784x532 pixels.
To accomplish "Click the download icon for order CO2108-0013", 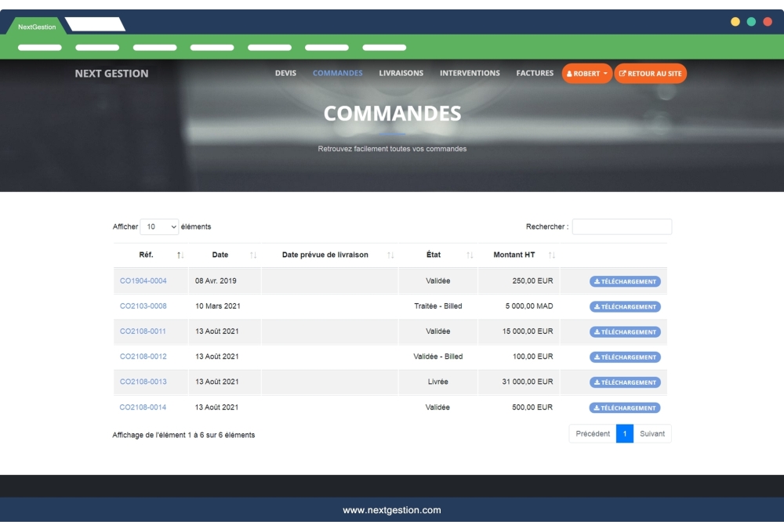I will 597,382.
